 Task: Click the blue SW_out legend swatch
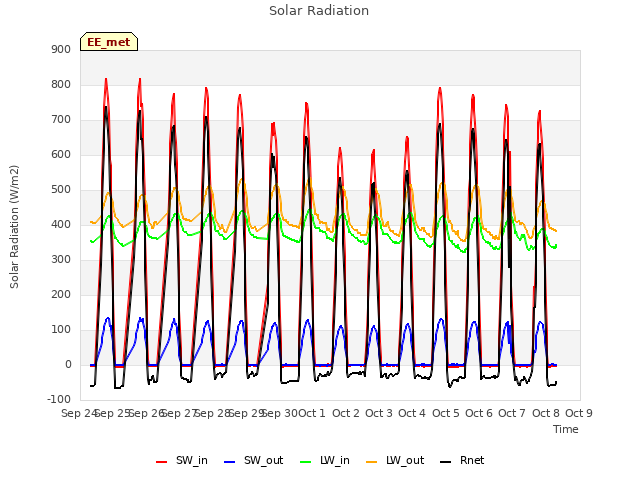230,462
